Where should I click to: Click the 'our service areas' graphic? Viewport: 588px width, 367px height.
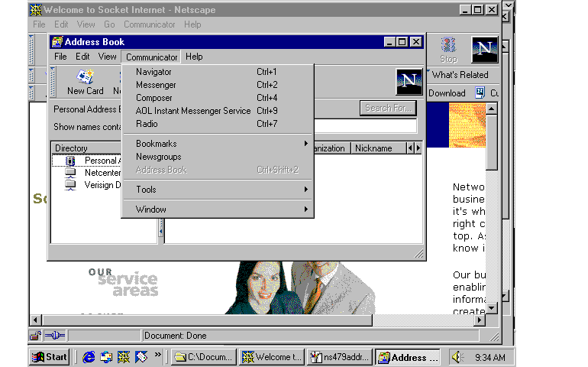124,282
